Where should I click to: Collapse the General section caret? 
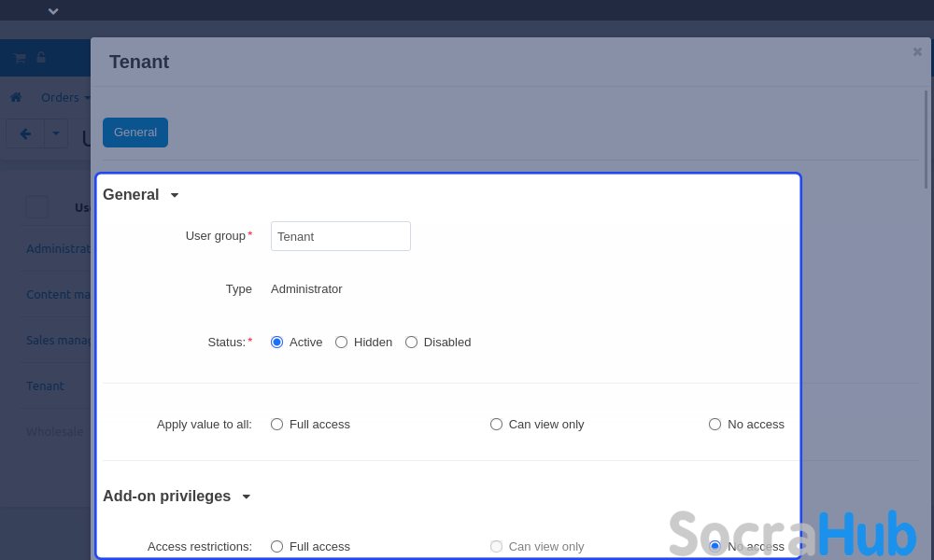point(175,195)
